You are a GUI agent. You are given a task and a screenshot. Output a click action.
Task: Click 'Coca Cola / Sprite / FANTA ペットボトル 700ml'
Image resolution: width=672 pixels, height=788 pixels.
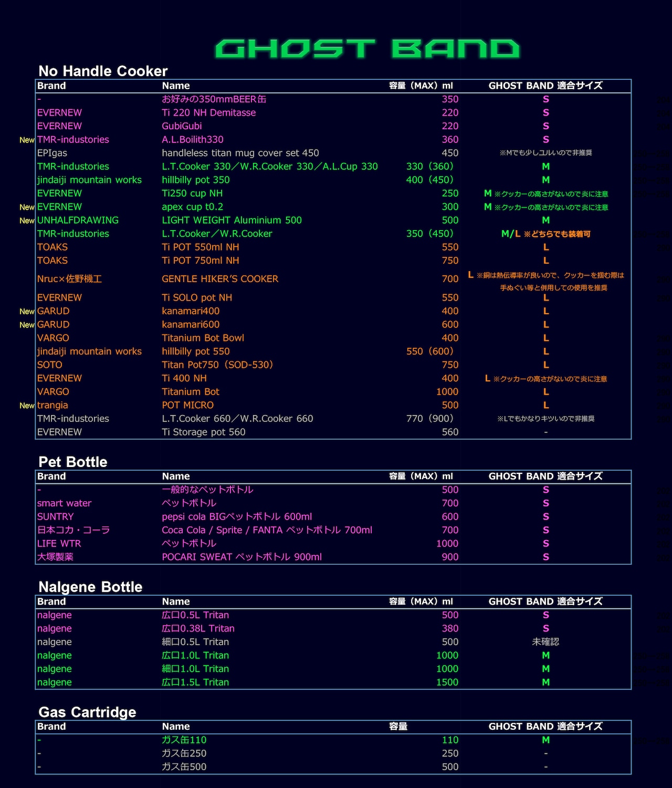[x=267, y=530]
